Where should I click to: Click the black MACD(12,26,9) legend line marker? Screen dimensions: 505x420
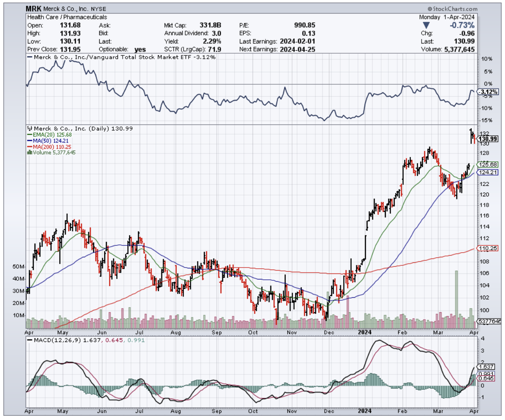tap(29, 340)
